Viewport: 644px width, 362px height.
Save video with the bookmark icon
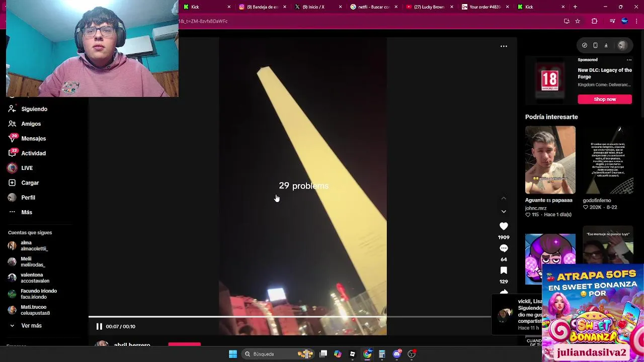[x=504, y=270]
